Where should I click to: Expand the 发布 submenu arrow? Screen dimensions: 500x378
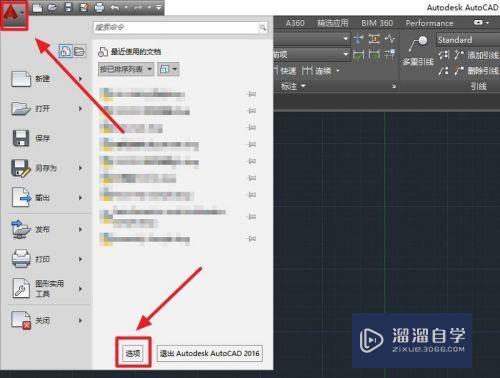80,229
